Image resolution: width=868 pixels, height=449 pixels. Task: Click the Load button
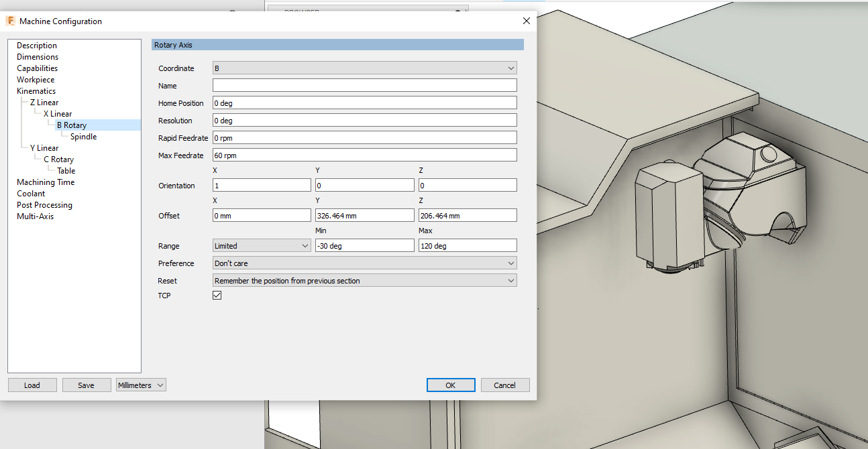pos(32,385)
